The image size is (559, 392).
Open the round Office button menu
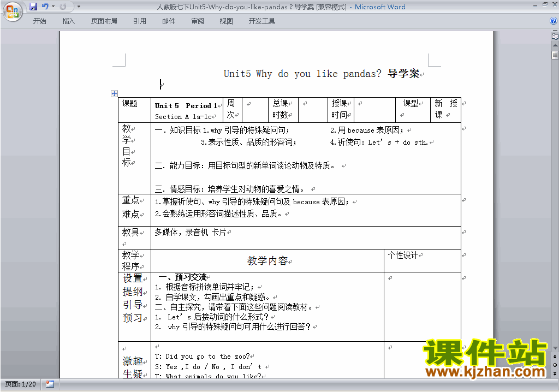[x=13, y=11]
